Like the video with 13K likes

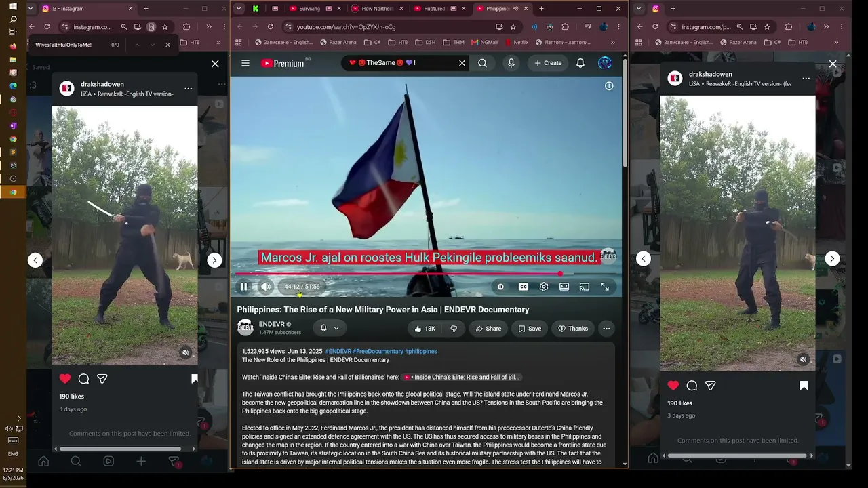[425, 329]
